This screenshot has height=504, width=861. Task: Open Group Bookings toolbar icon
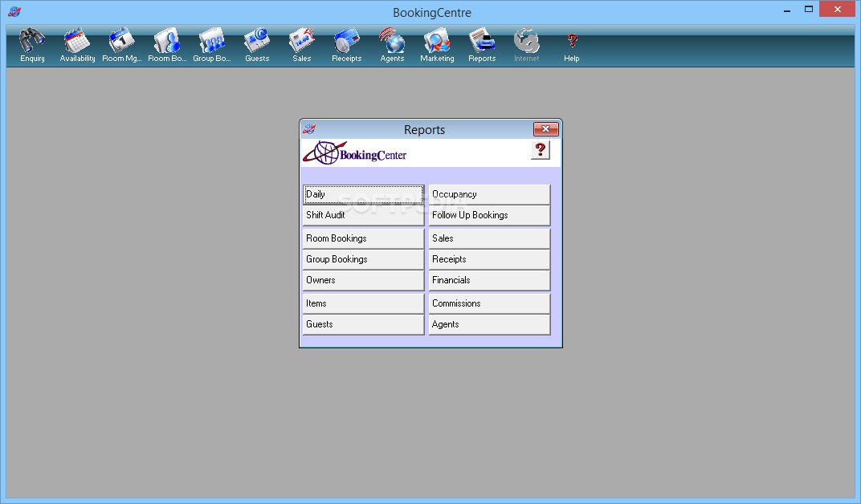(x=212, y=45)
